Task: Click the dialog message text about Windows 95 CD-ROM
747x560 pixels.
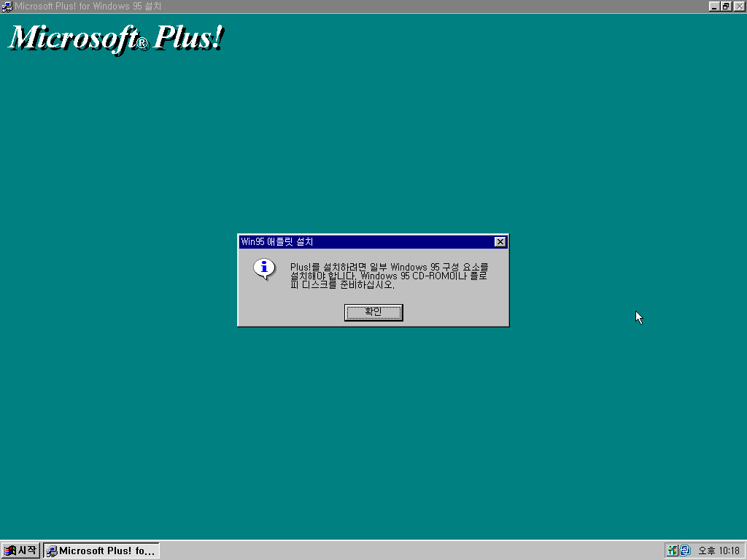Action: pyautogui.click(x=390, y=276)
